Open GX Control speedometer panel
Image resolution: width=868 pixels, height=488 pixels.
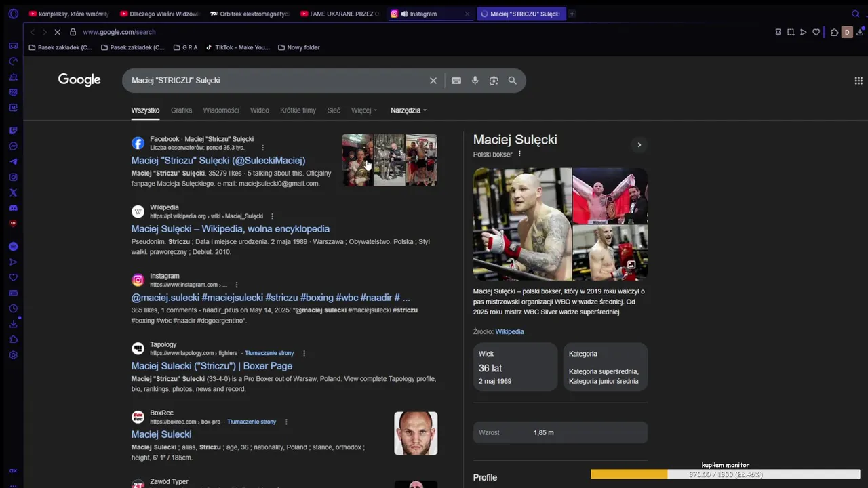[13, 61]
